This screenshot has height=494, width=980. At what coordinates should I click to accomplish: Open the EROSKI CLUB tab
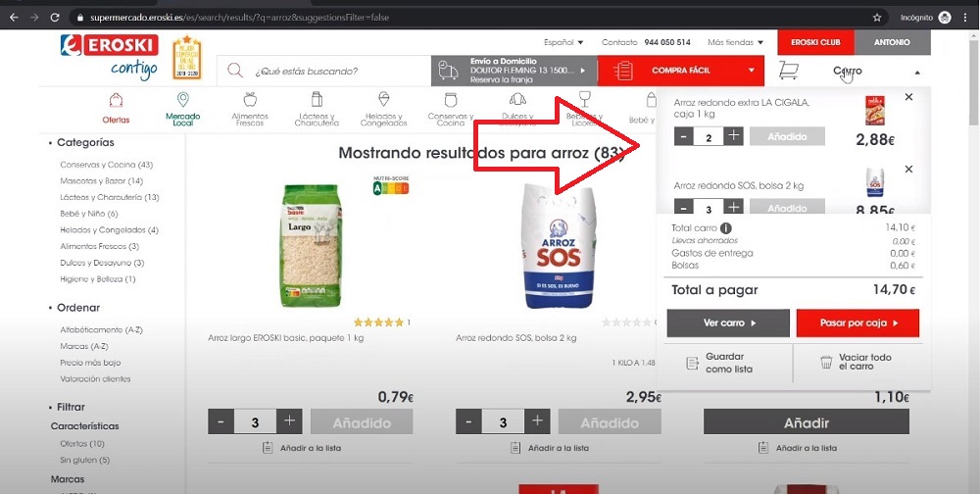(x=815, y=42)
